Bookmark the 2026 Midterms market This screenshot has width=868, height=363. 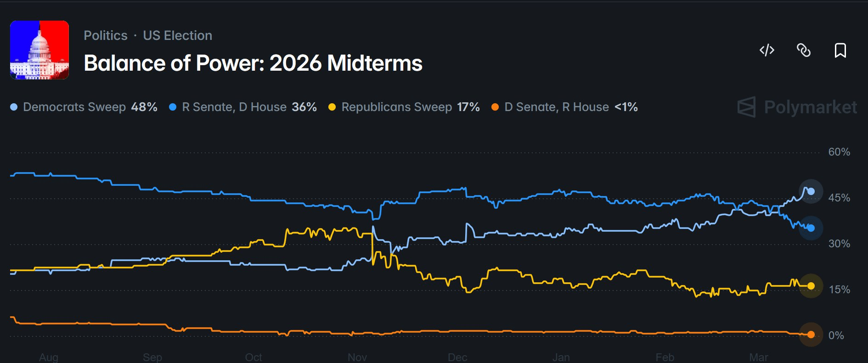(x=840, y=50)
